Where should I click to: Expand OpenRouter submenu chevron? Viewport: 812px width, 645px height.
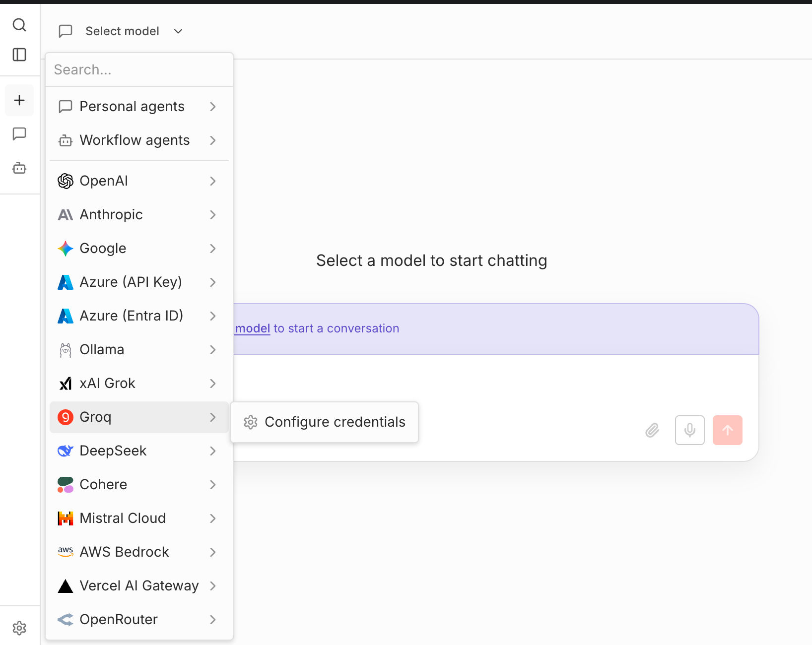coord(213,620)
